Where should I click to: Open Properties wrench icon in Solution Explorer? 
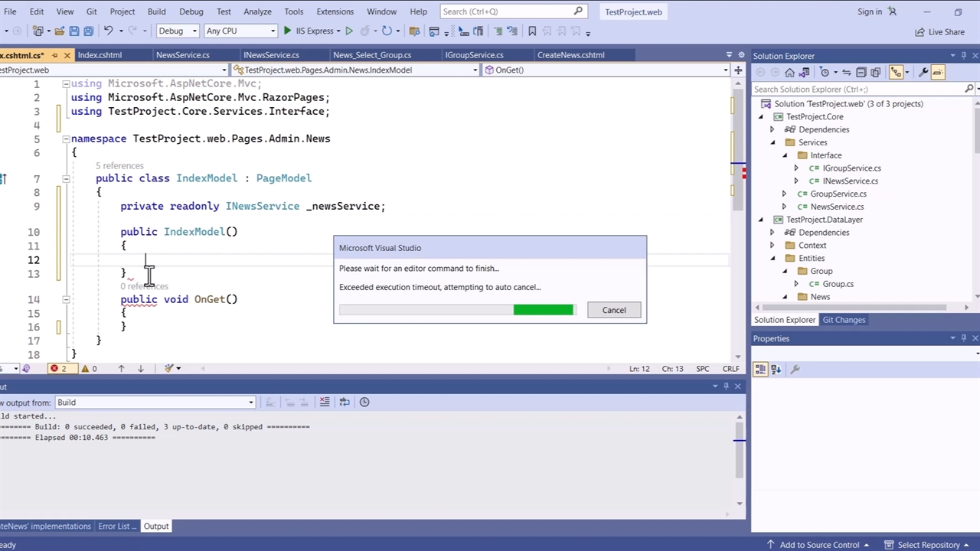(x=923, y=72)
